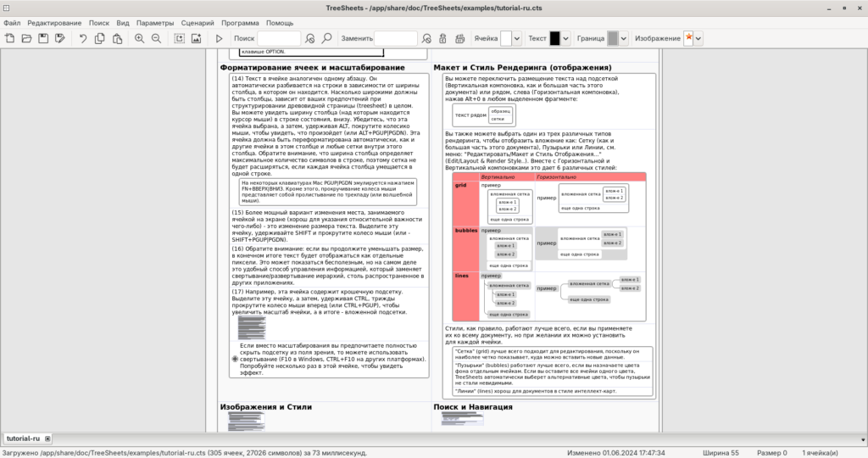This screenshot has height=458, width=868.
Task: Open the Программа menu
Action: [x=240, y=23]
